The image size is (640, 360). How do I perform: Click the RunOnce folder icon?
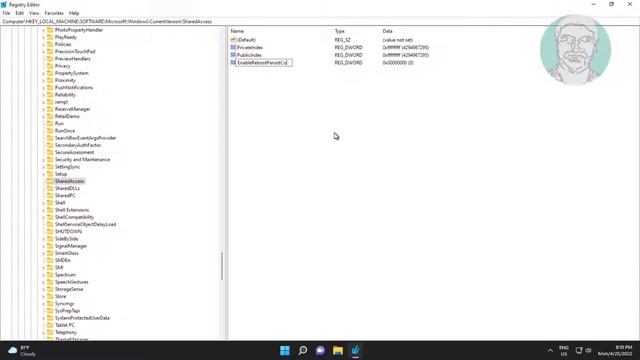[50, 131]
